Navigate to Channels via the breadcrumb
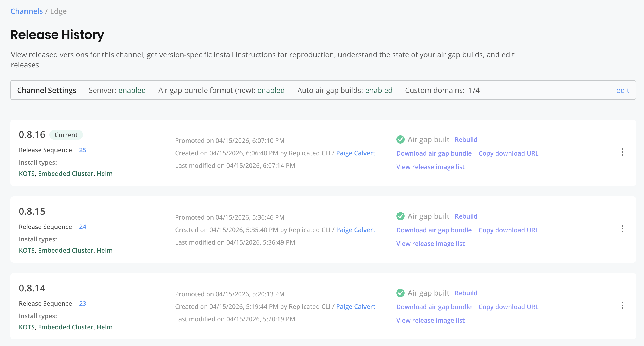Viewport: 644px width, 346px height. tap(27, 11)
